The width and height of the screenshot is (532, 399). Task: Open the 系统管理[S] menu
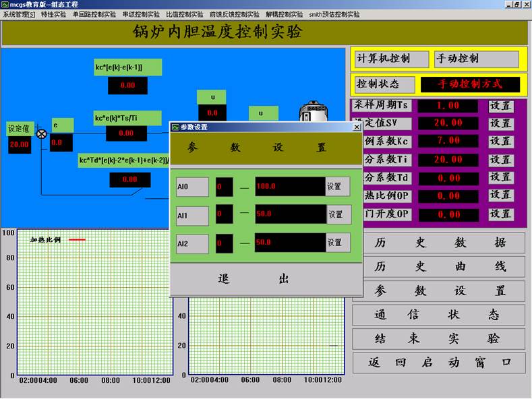(19, 14)
